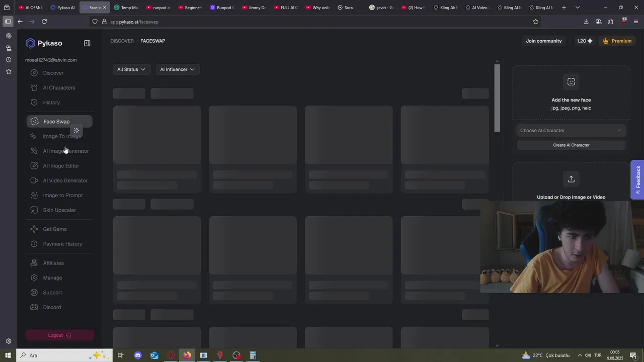Click the Discord controller icon

34,307
